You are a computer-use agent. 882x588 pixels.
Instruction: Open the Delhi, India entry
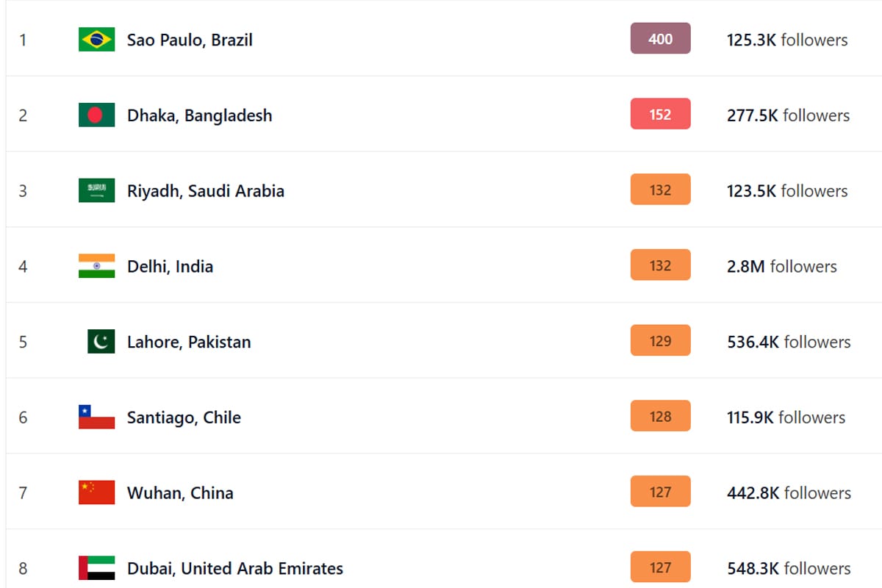[x=170, y=267]
